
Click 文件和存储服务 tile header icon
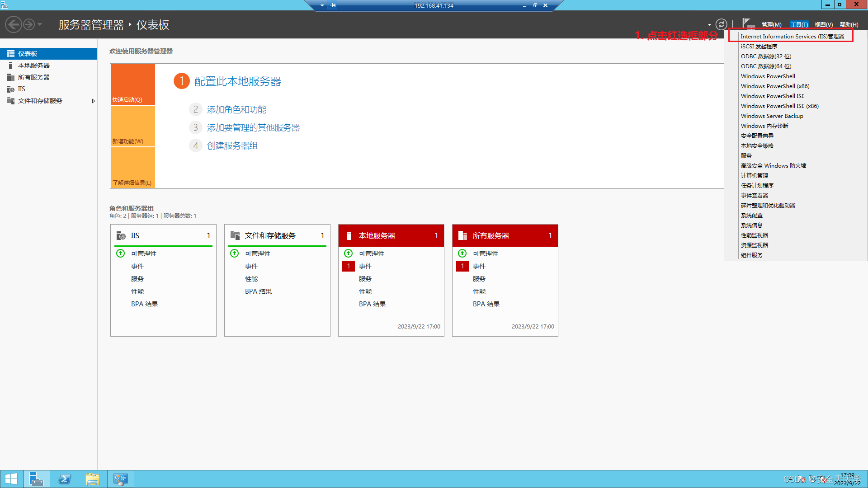click(x=235, y=235)
